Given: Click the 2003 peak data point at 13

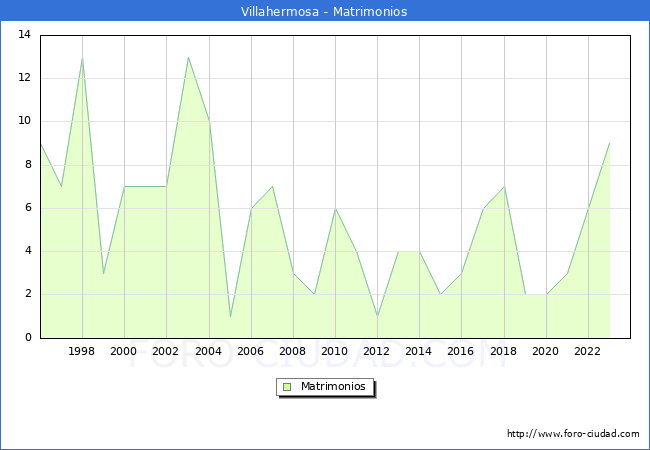Looking at the screenshot, I should [188, 57].
